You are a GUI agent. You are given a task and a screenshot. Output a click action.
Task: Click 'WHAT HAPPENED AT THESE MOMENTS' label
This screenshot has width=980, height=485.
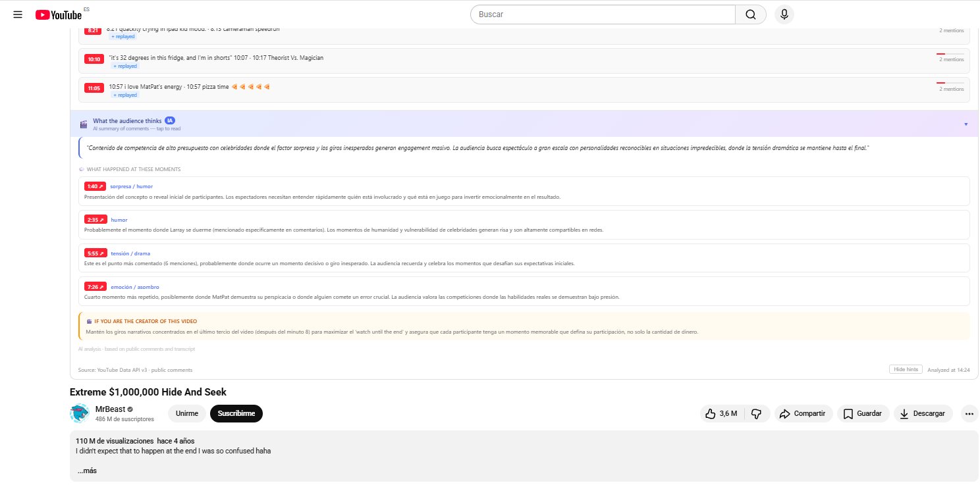click(x=134, y=169)
